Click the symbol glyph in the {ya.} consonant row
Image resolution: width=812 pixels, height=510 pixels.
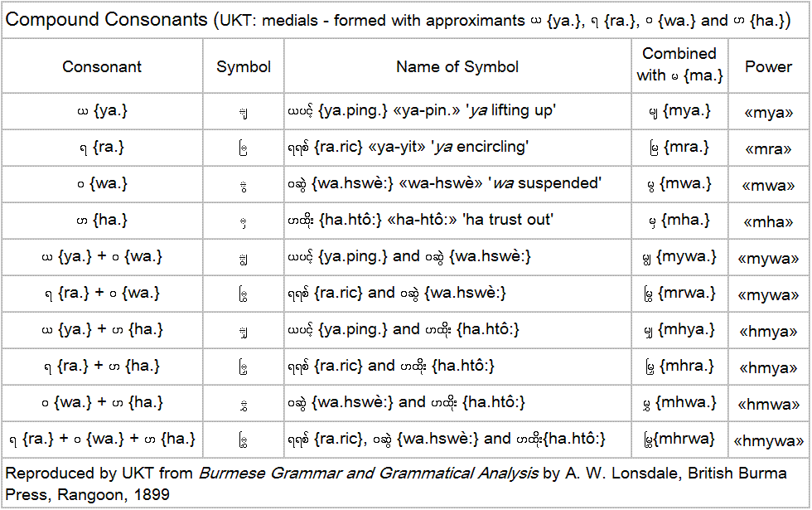tap(243, 112)
